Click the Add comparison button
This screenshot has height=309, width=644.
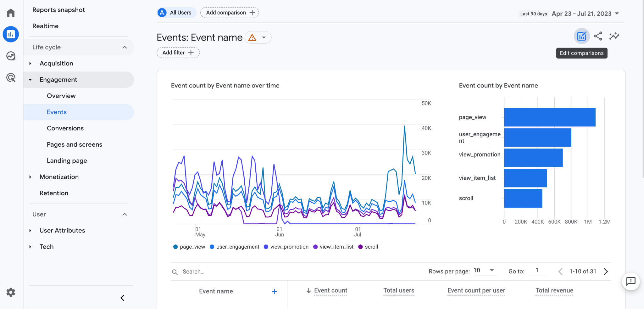(x=230, y=13)
